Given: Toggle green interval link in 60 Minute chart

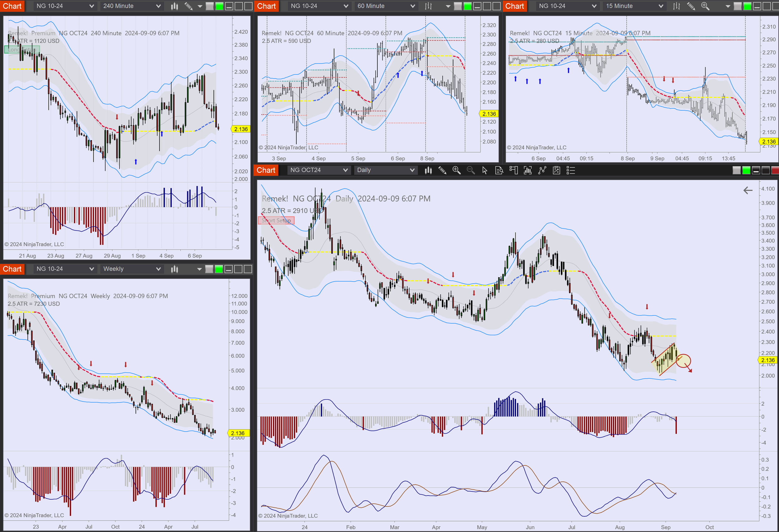Looking at the screenshot, I should tap(468, 6).
